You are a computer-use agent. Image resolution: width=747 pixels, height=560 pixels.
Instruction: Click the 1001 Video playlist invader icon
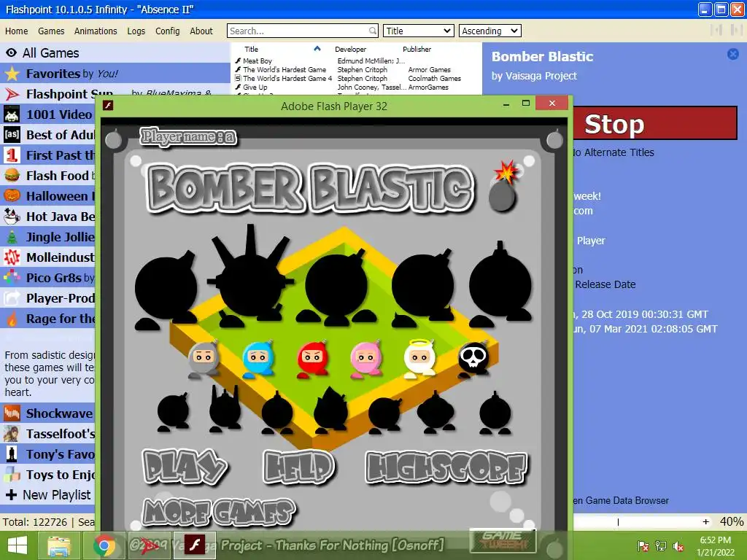12,114
